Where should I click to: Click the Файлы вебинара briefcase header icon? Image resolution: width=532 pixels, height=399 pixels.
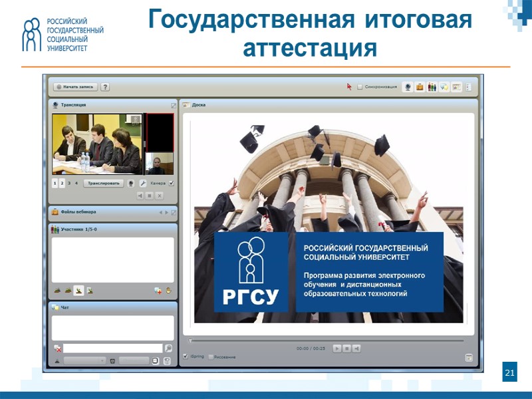[55, 211]
